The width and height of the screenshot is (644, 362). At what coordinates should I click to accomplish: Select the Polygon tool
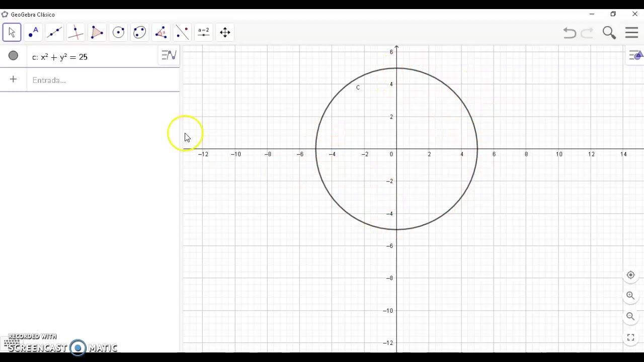pyautogui.click(x=97, y=33)
